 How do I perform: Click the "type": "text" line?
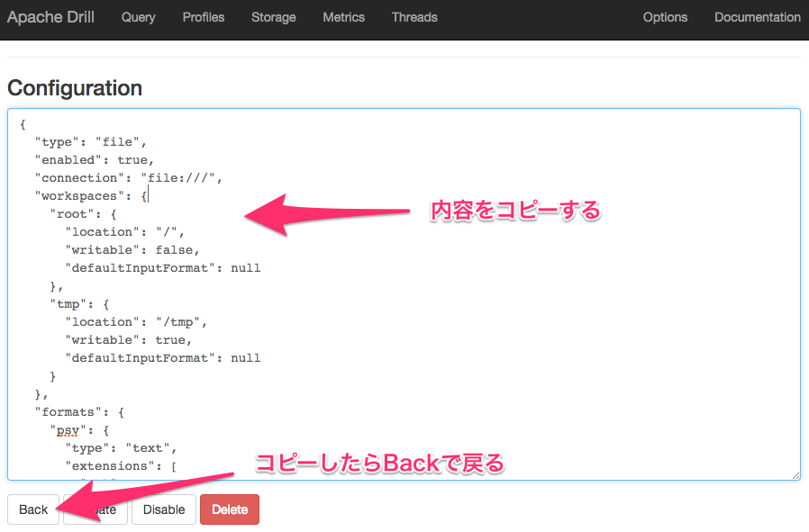tap(121, 448)
